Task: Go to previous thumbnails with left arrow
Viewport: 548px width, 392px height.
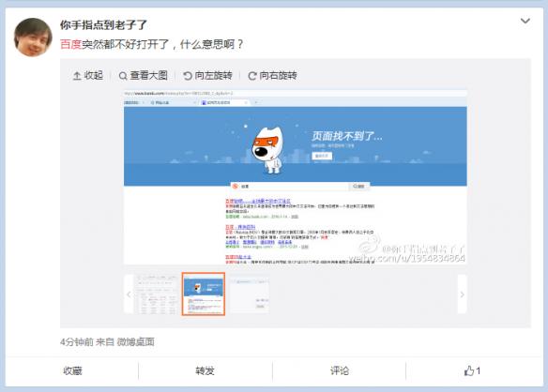Action: pos(129,294)
